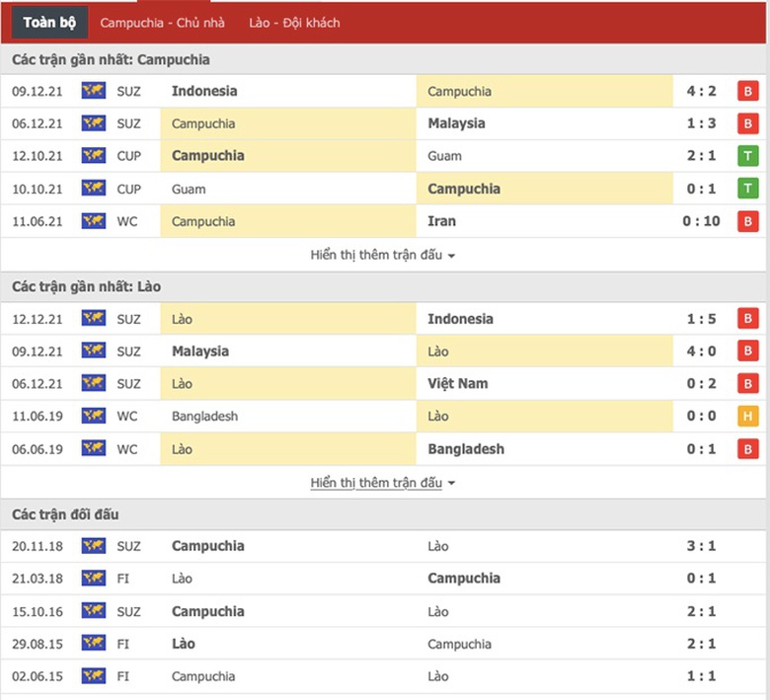The height and width of the screenshot is (700, 770).
Task: Open the Campuchia vs Malaysia 1:3 score
Action: coord(702,123)
